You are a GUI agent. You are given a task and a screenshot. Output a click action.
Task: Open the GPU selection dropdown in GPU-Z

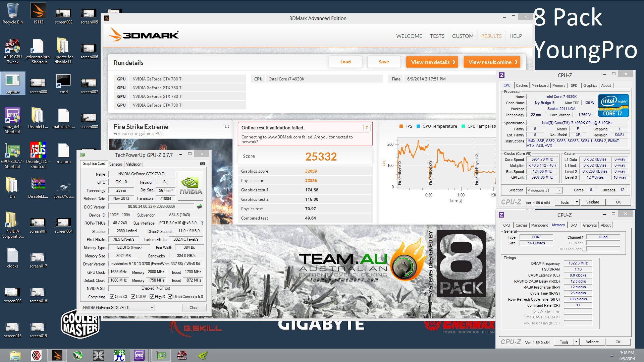pos(118,308)
